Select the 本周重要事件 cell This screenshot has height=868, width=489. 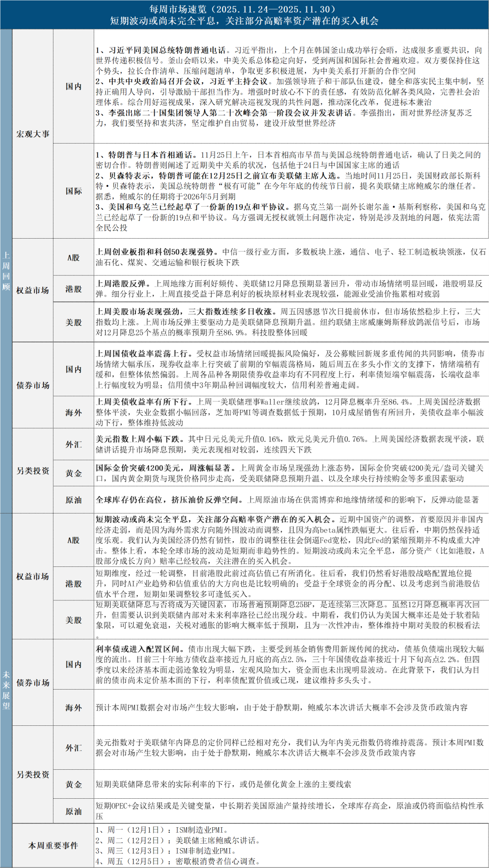click(53, 845)
